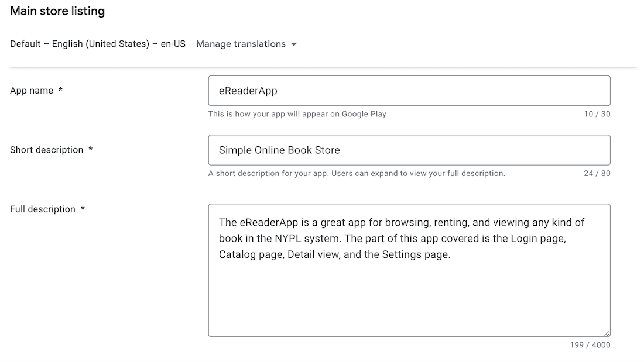Click the Full description resize handle

(x=607, y=333)
